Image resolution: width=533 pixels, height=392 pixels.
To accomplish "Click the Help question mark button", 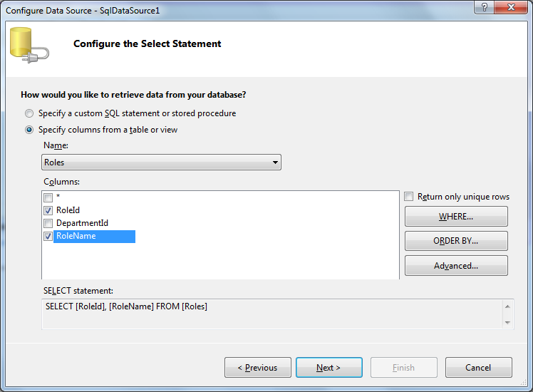I will [x=484, y=6].
